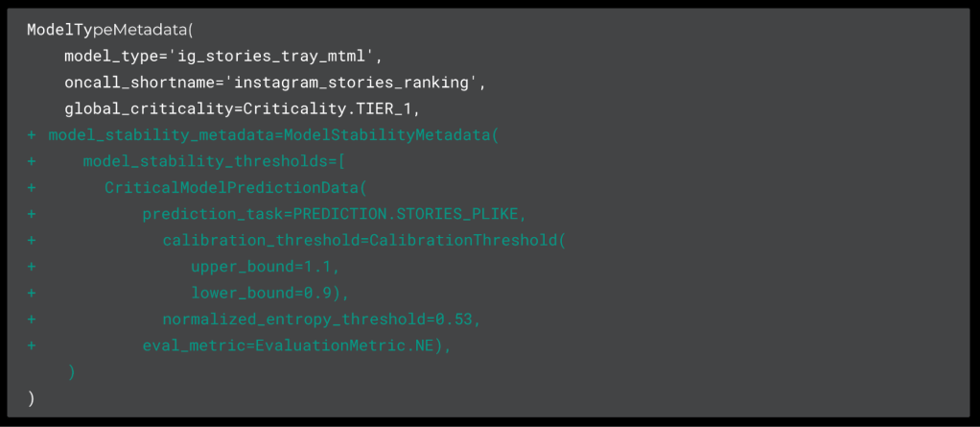Click the added model_stability_metadata line
Viewport: 980px width, 427px height.
click(x=273, y=135)
